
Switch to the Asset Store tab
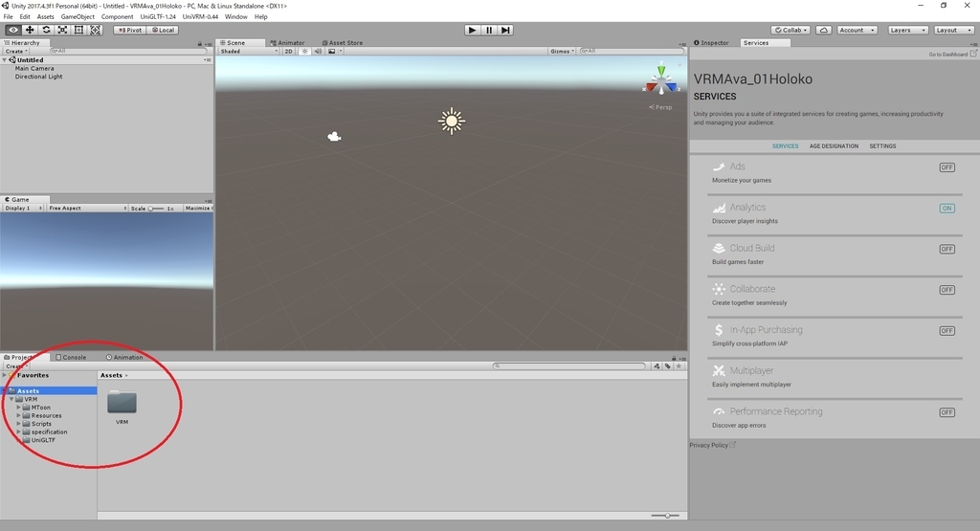coord(342,43)
